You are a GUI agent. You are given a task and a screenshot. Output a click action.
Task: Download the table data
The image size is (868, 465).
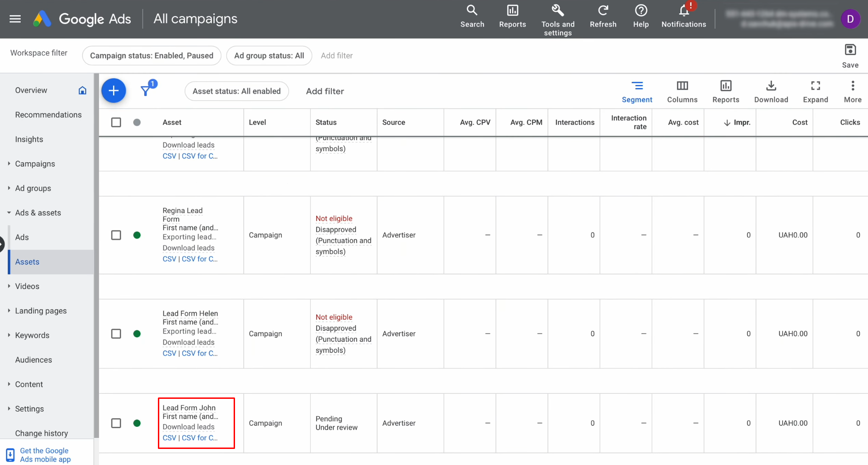(771, 92)
